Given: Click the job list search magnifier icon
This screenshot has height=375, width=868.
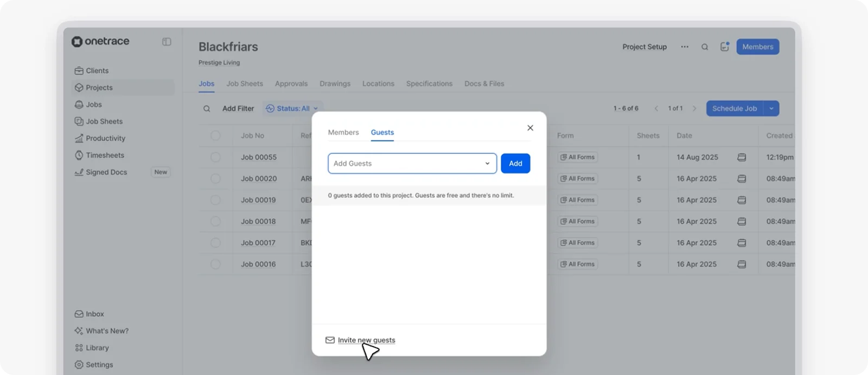Looking at the screenshot, I should coord(207,108).
